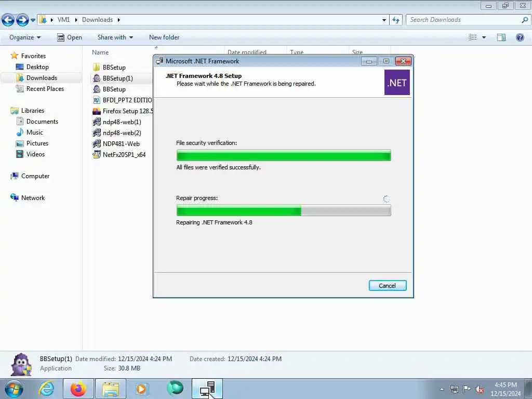Click the network tray icon
The width and height of the screenshot is (532, 399).
click(454, 389)
